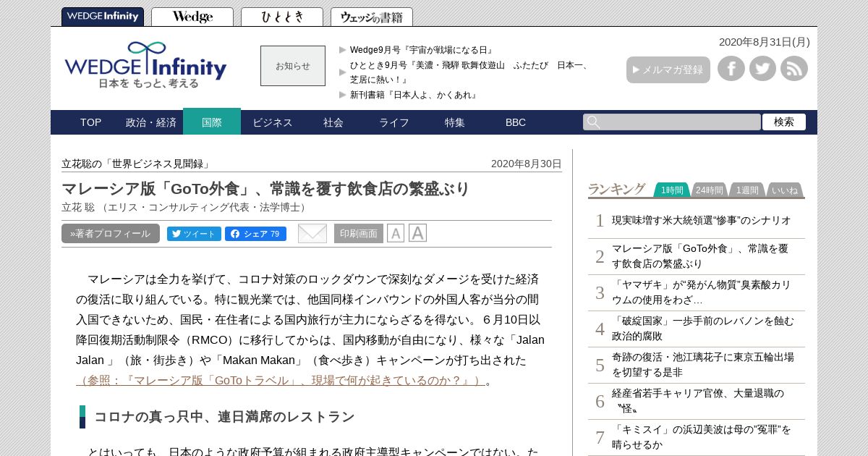The height and width of the screenshot is (456, 868).
Task: Click the search magnifier icon
Action: (593, 122)
